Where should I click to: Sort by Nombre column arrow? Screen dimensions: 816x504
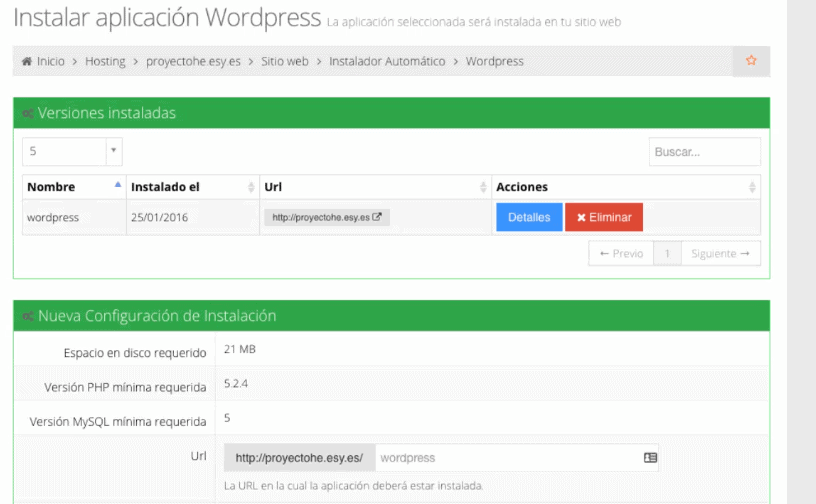pyautogui.click(x=118, y=184)
